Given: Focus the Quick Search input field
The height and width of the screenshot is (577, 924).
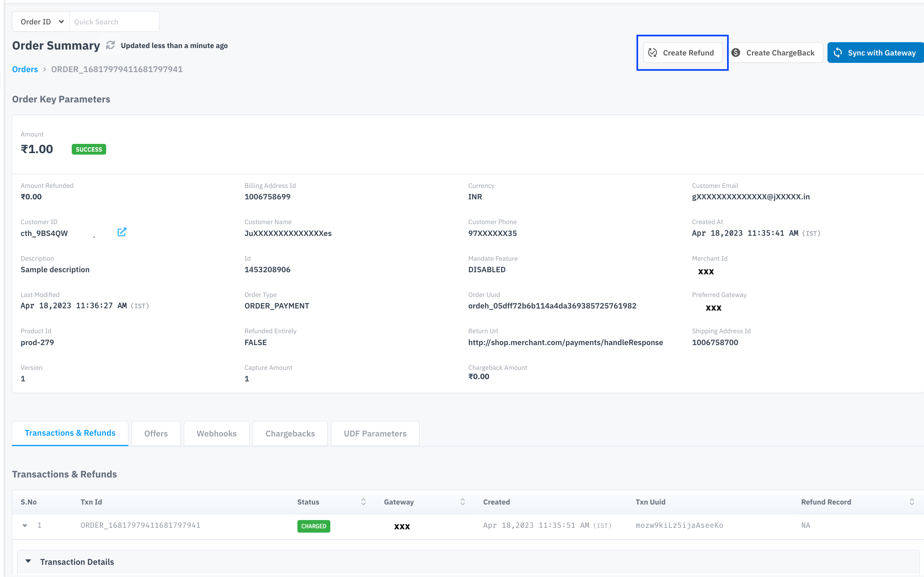Looking at the screenshot, I should tap(114, 22).
